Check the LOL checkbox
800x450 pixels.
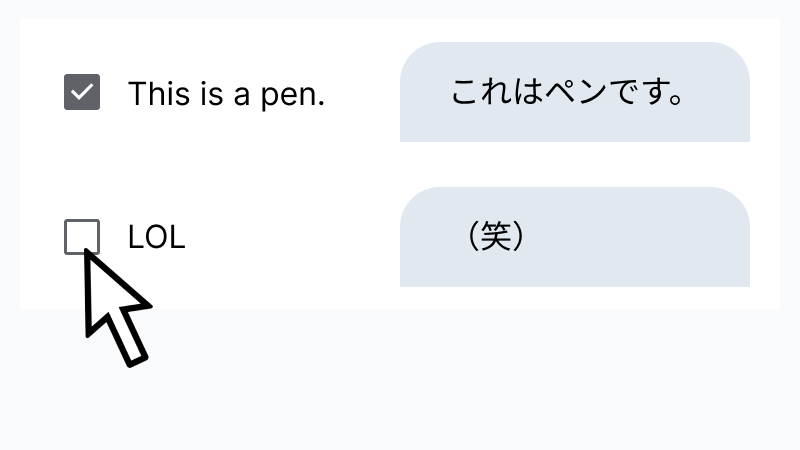82,237
